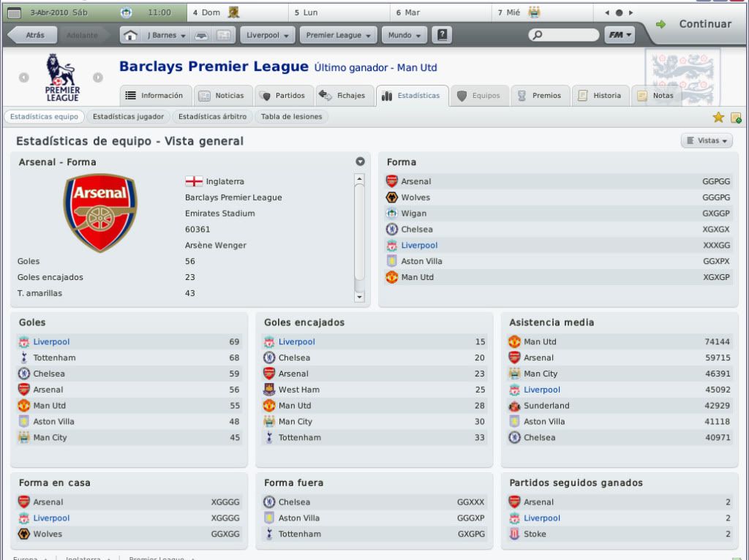Select the Tabla de lesiones view
Screen dimensions: 749x560
point(291,116)
